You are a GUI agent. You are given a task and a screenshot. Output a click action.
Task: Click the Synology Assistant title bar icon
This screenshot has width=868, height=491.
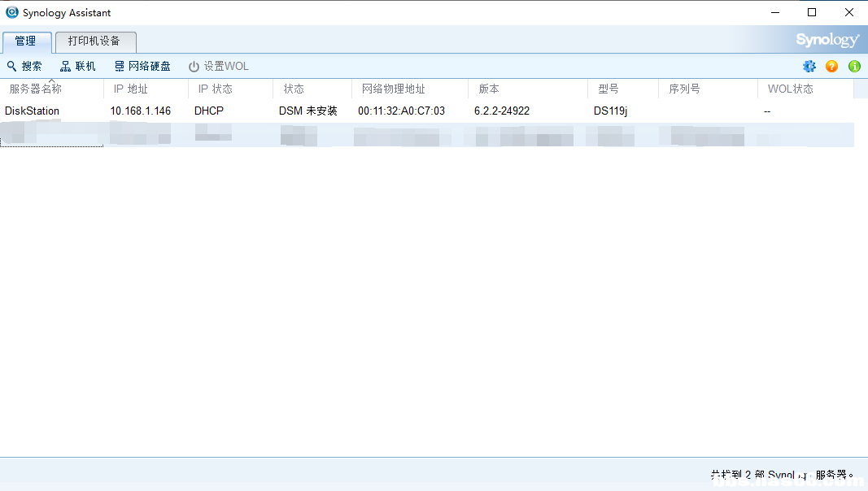click(x=11, y=12)
